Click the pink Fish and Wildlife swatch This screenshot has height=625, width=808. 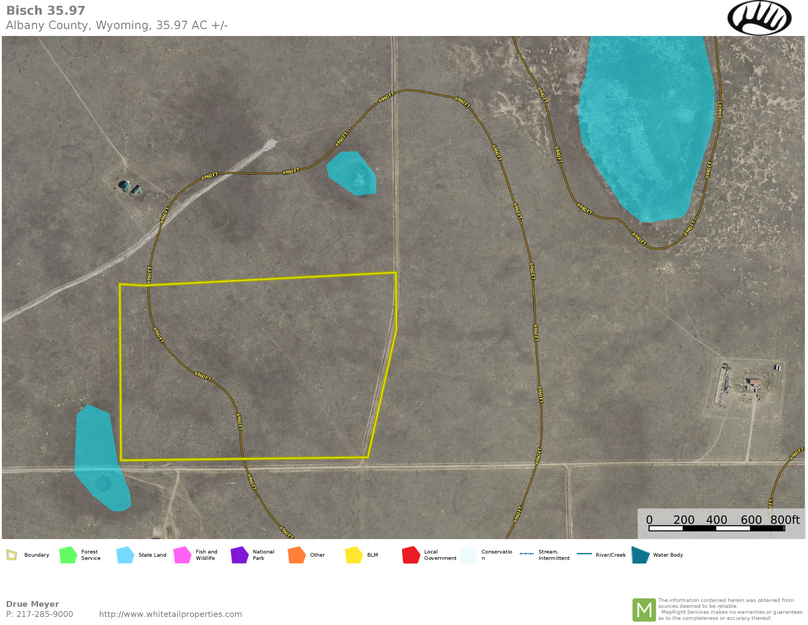click(x=182, y=555)
